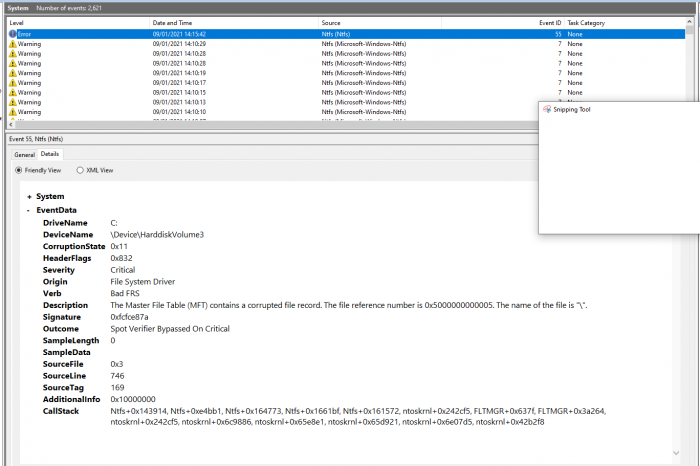Click warning icon of the 14:10:19 event
Screen dimensions: 700x466
(13, 73)
